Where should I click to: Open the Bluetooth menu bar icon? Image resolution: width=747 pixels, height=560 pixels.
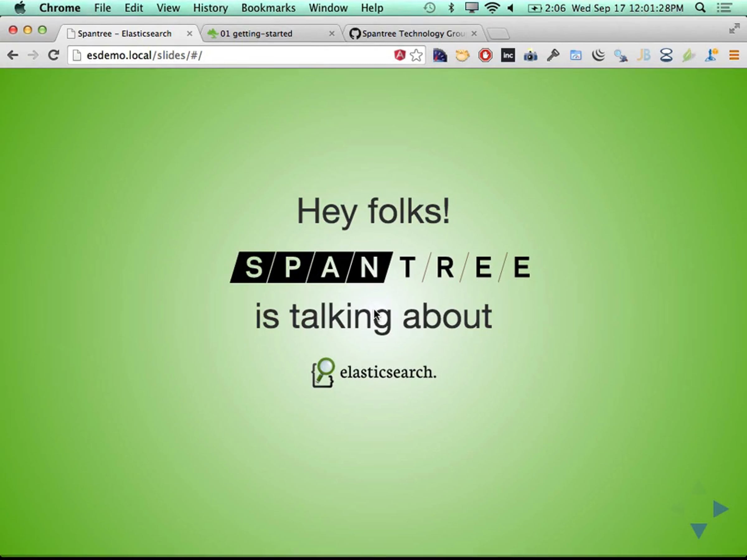(451, 8)
